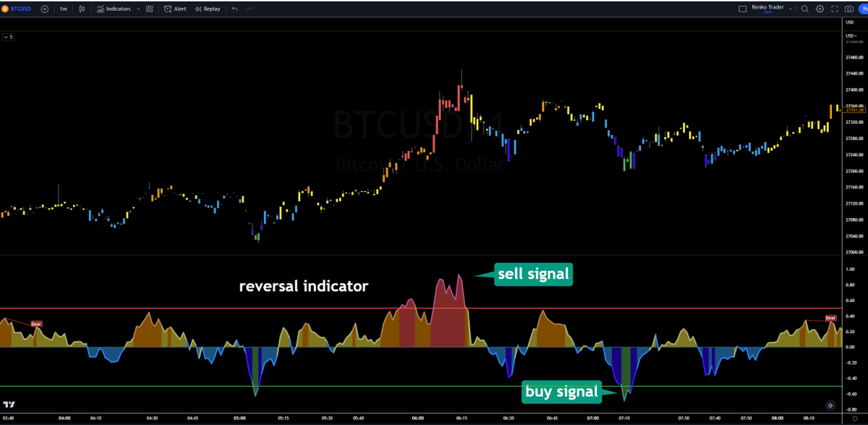
Task: Enter fullscreen mode
Action: pyautogui.click(x=835, y=9)
